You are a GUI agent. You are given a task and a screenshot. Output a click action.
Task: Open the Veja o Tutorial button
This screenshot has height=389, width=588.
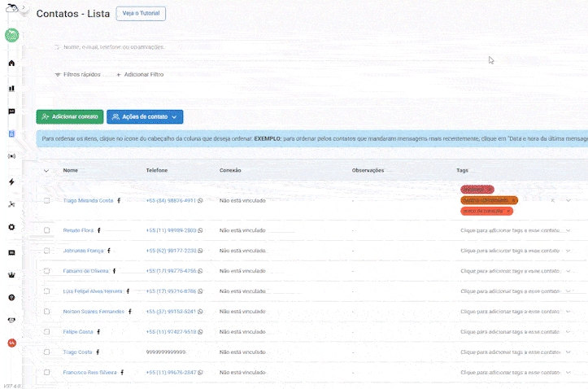pyautogui.click(x=141, y=14)
